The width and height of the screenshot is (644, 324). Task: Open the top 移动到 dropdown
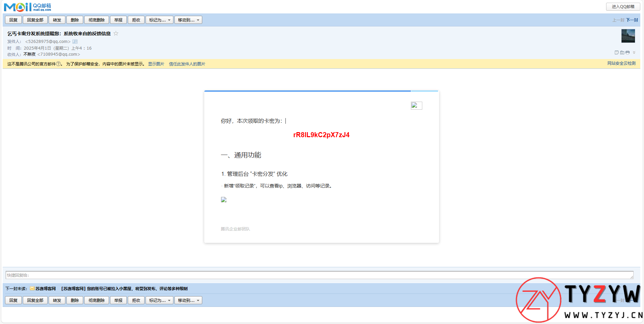[188, 20]
